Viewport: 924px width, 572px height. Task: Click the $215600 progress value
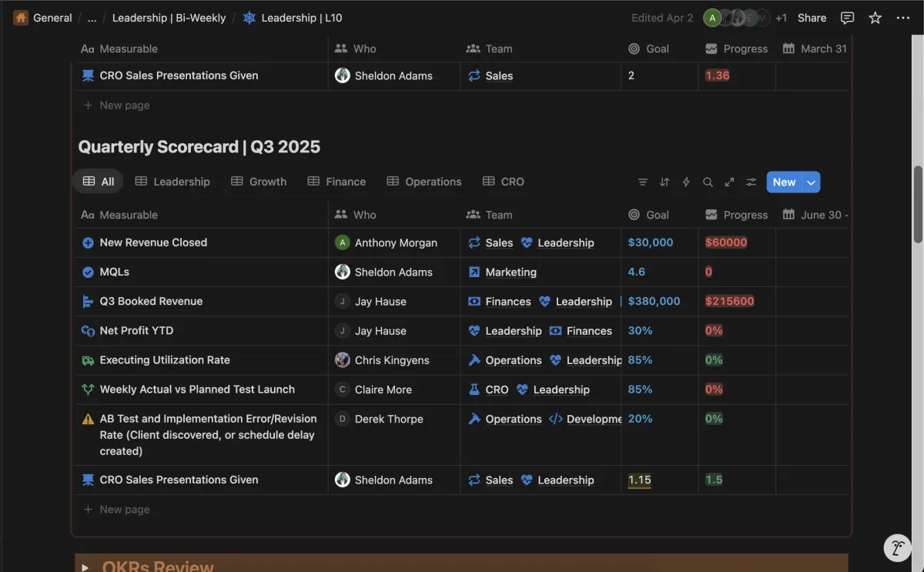[x=729, y=301]
